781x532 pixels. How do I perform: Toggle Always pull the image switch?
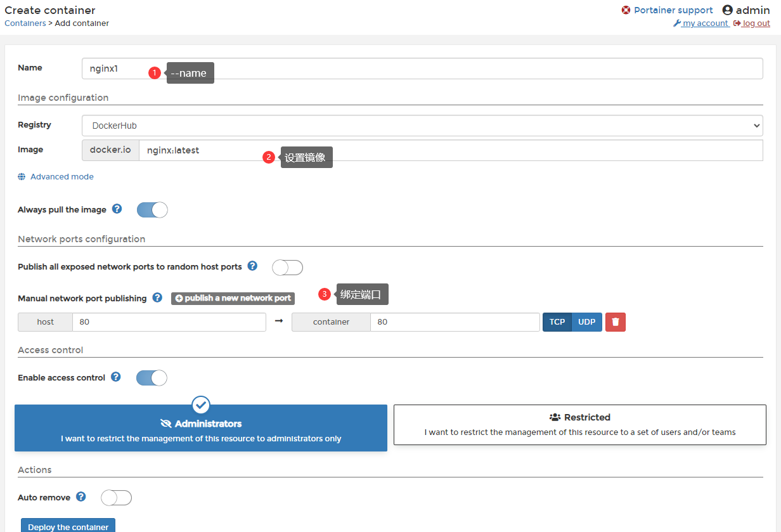tap(152, 210)
